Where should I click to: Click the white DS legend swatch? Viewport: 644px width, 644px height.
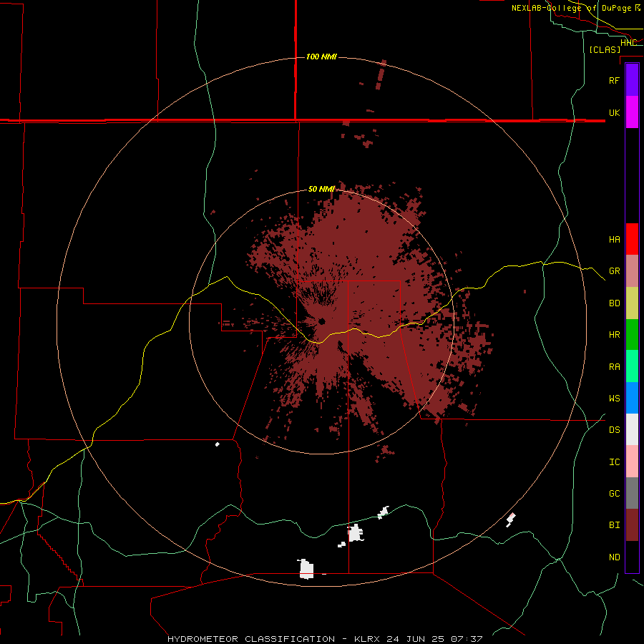pyautogui.click(x=632, y=429)
